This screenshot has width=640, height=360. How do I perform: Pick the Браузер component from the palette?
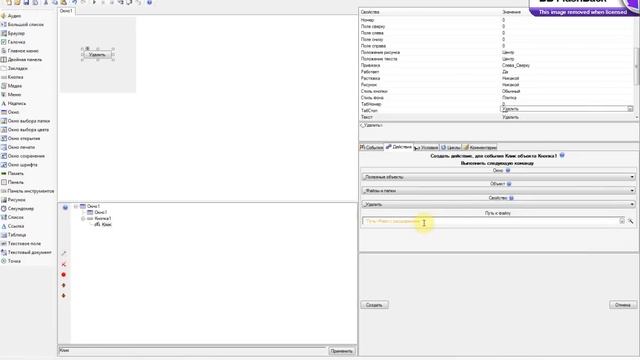(x=13, y=33)
